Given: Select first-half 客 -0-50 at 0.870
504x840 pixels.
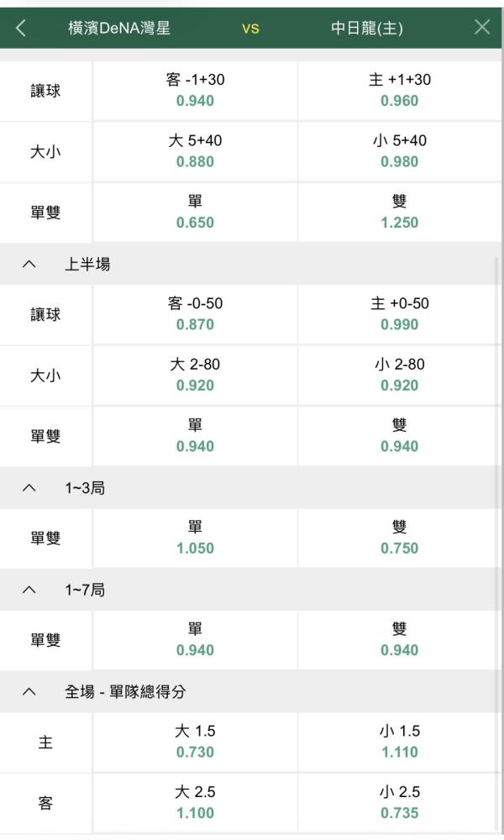Looking at the screenshot, I should tap(195, 314).
